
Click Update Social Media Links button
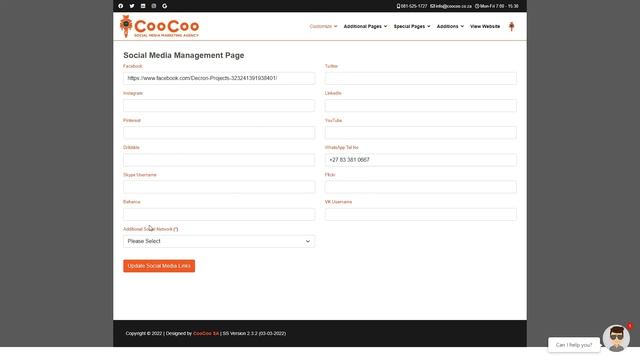point(159,266)
